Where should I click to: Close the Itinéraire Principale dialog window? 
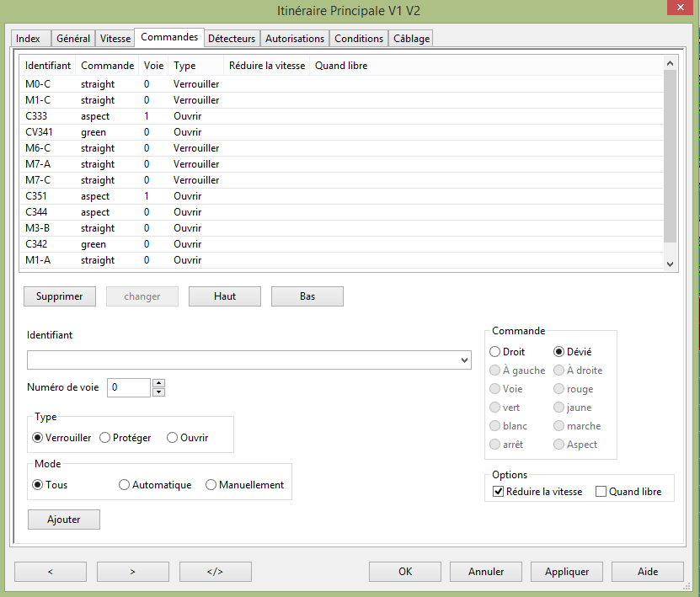[678, 8]
